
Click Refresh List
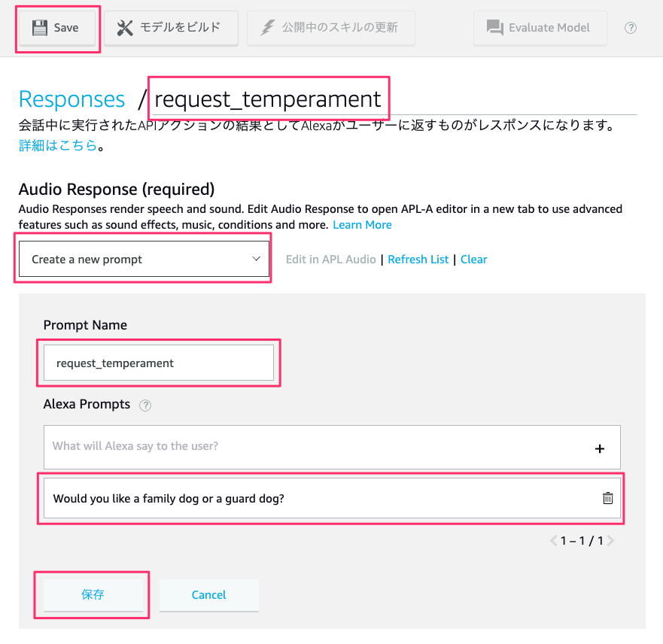pos(418,260)
